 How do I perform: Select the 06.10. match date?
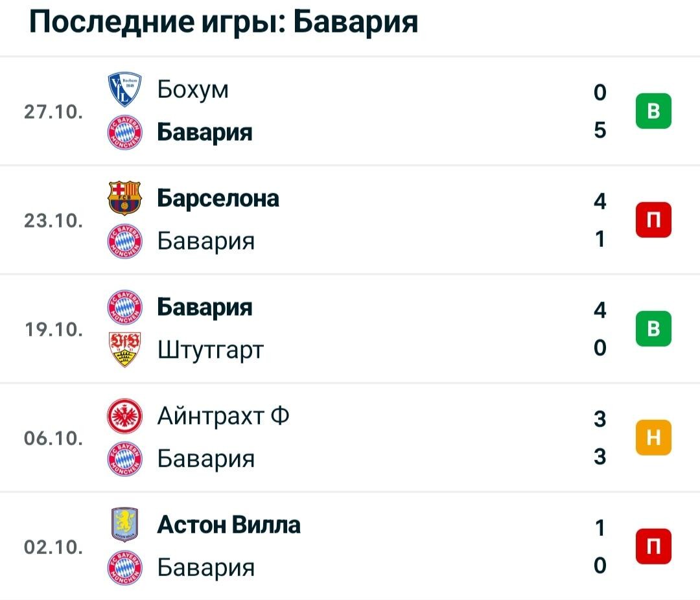(54, 438)
